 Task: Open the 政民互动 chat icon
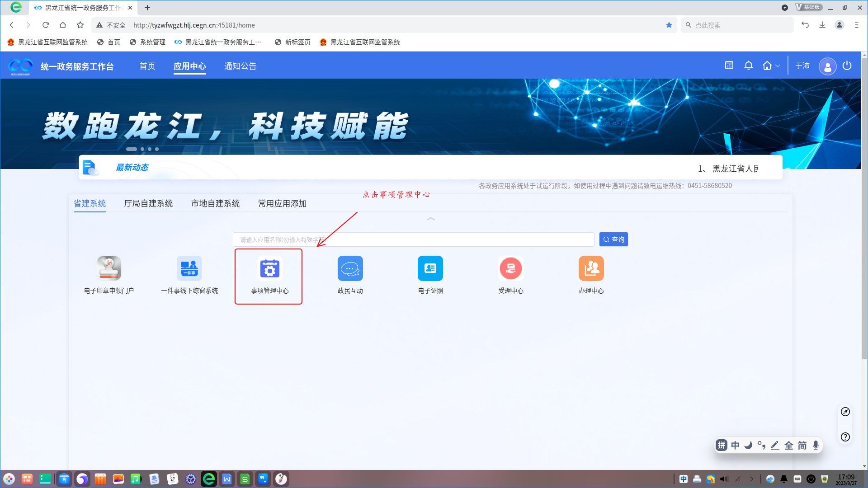click(x=350, y=269)
